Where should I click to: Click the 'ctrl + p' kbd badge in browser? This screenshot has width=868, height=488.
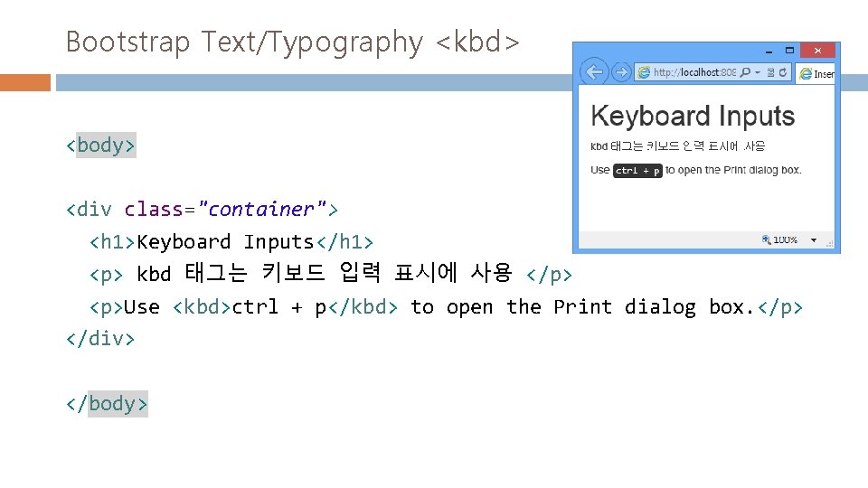(x=637, y=171)
